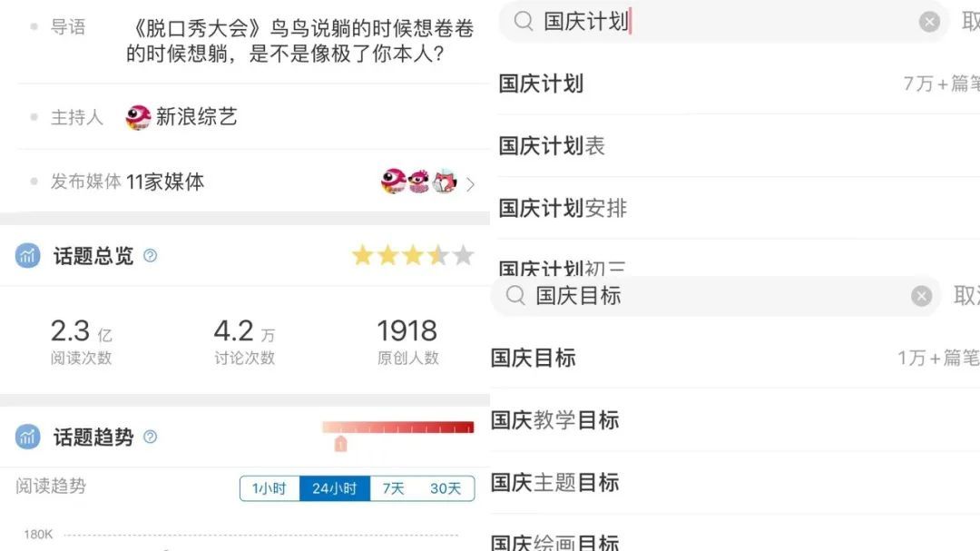
Task: Open the help icon beside 话题总览
Action: [150, 255]
